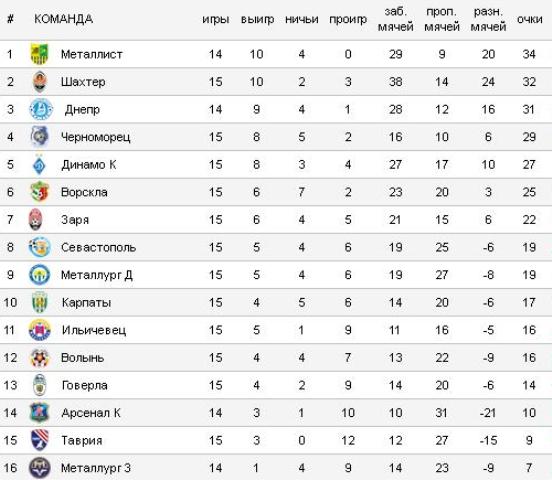Click the игры column header
Screen dimensions: 552x480
[x=215, y=19]
